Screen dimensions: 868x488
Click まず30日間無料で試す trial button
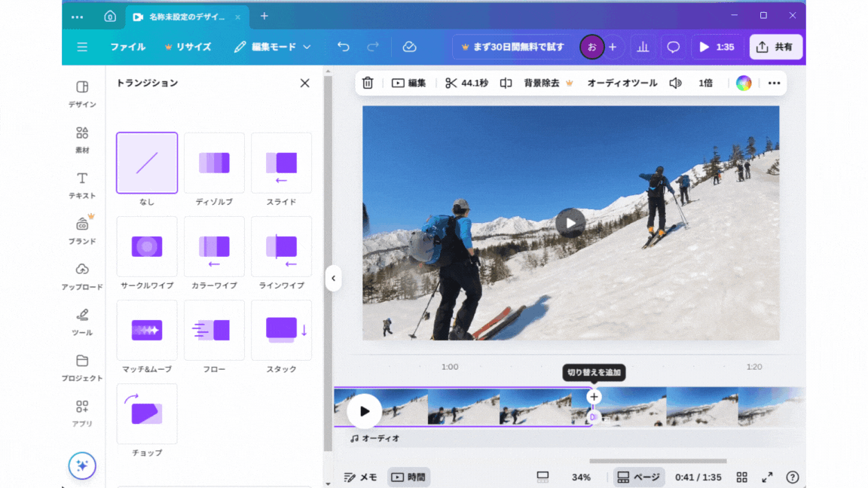pyautogui.click(x=513, y=47)
